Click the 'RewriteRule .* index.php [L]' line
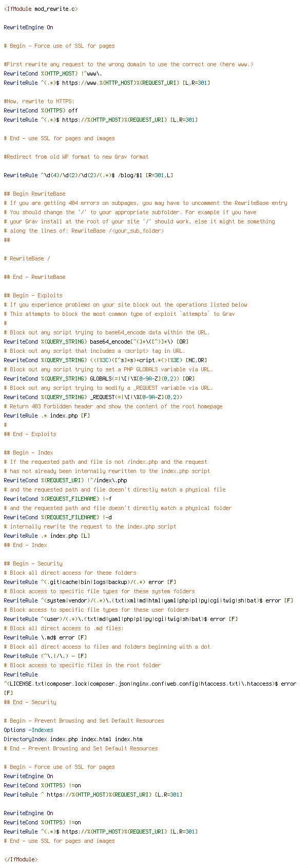 click(47, 536)
